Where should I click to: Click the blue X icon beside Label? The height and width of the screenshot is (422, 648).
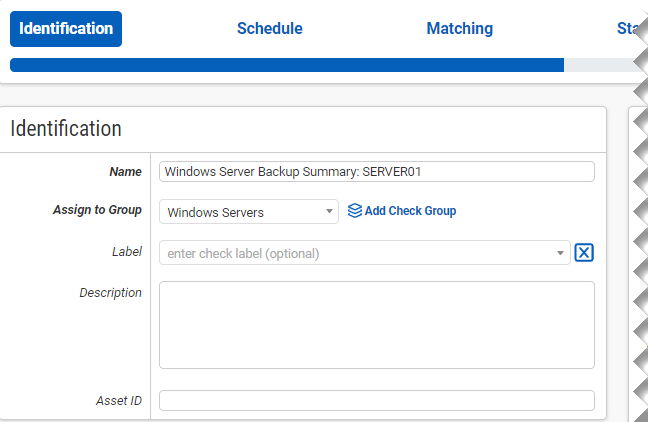coord(585,253)
